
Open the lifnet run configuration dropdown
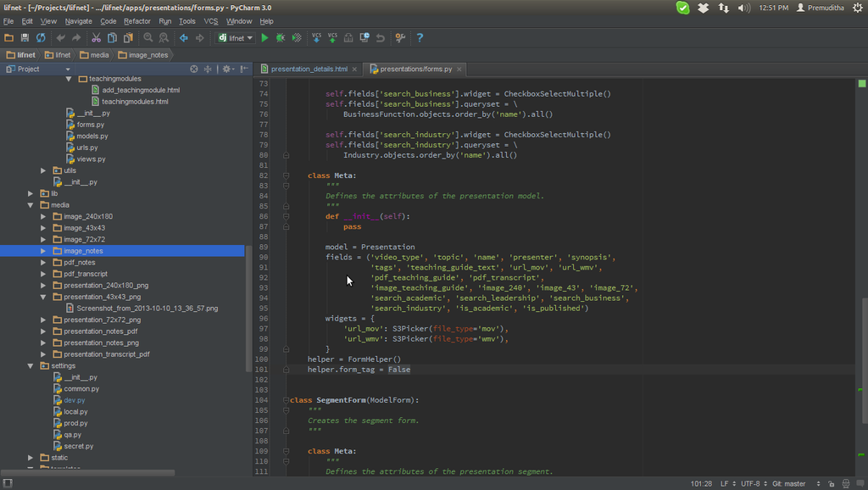[236, 38]
